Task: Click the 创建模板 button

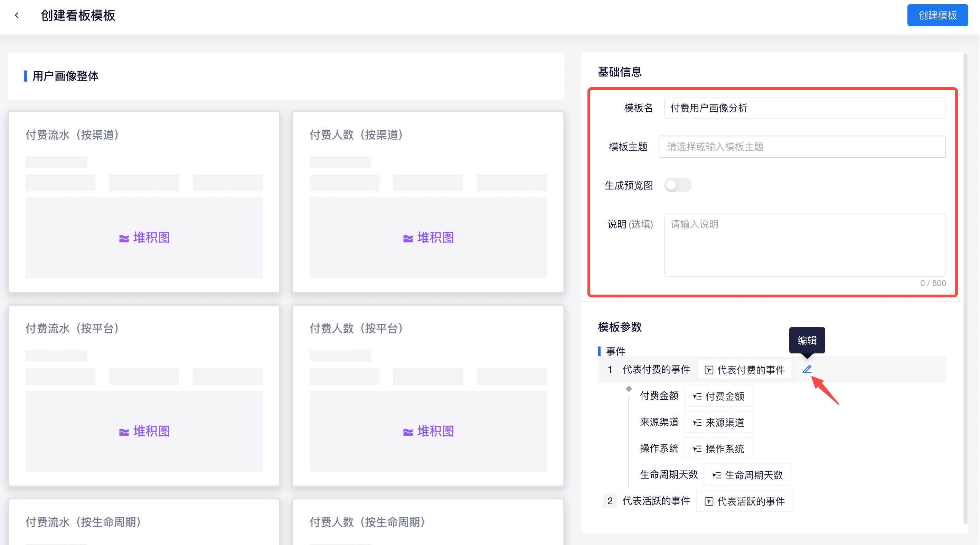Action: (x=937, y=15)
